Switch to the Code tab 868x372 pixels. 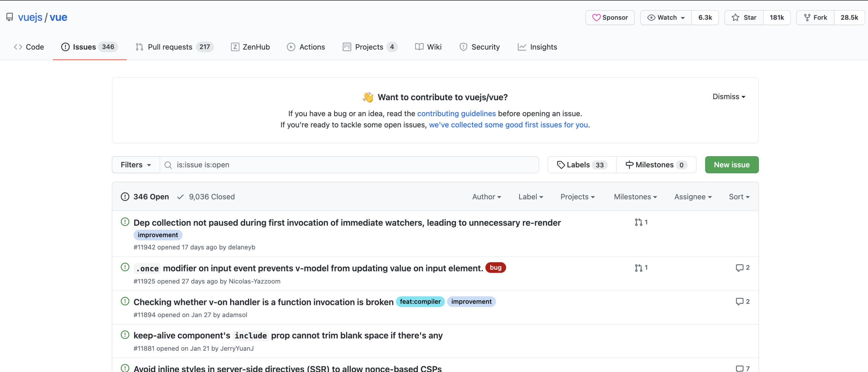point(29,47)
